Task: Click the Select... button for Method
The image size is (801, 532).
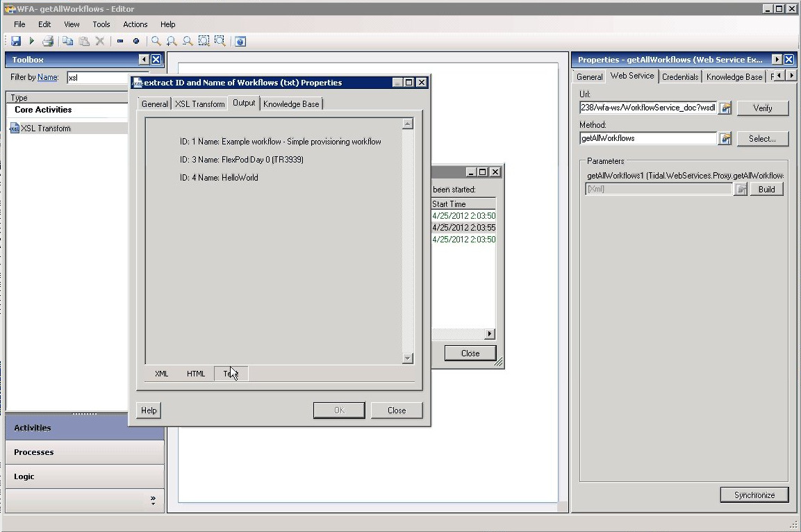Action: [x=763, y=139]
